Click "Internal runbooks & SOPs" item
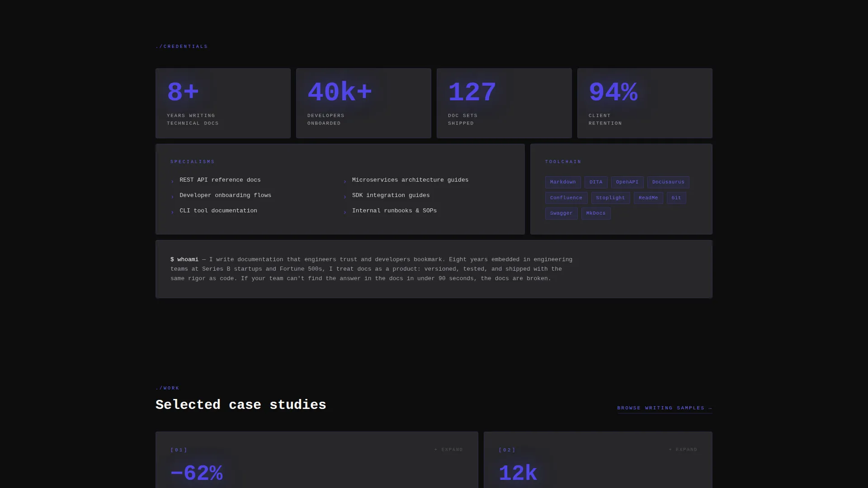Screen dimensions: 868x488 click(x=394, y=211)
